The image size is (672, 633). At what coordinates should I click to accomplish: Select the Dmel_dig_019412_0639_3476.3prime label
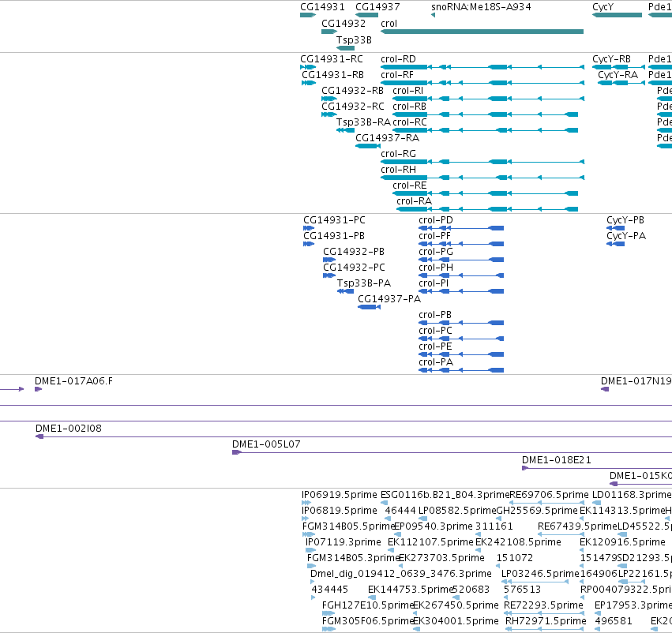[x=401, y=574]
